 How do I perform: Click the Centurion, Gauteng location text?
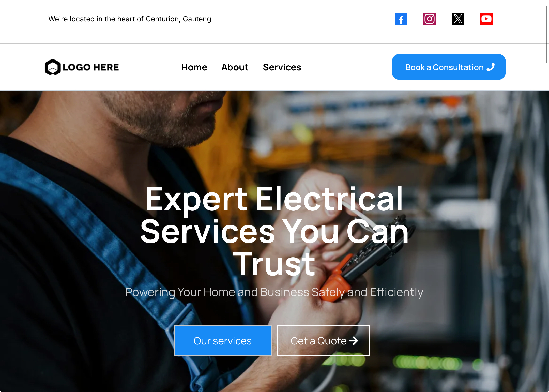tap(178, 19)
